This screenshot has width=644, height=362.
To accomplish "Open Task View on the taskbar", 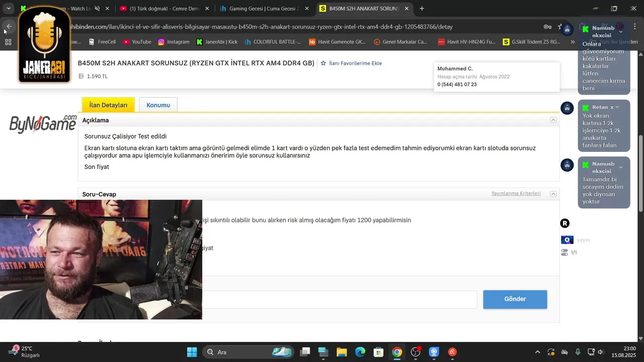I will click(x=305, y=352).
